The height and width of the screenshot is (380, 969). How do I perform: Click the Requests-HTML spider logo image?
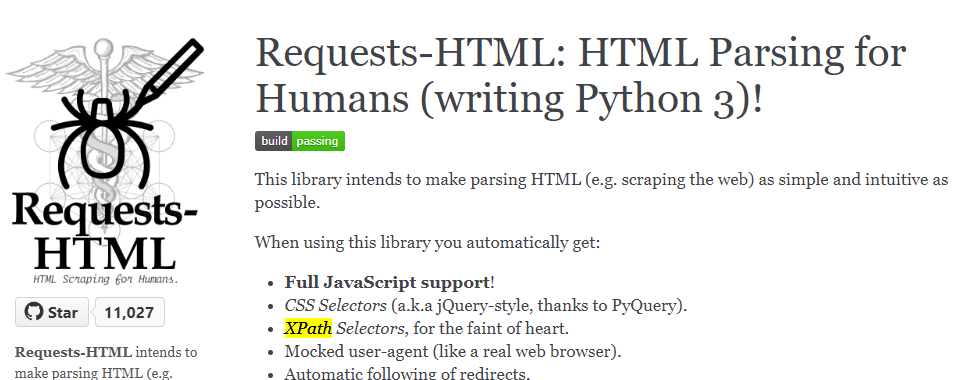pyautogui.click(x=106, y=161)
